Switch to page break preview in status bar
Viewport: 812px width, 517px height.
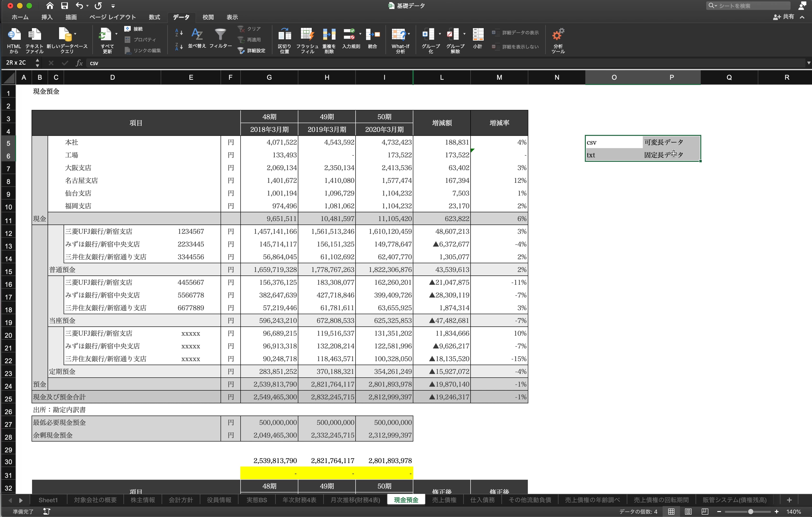[705, 511]
